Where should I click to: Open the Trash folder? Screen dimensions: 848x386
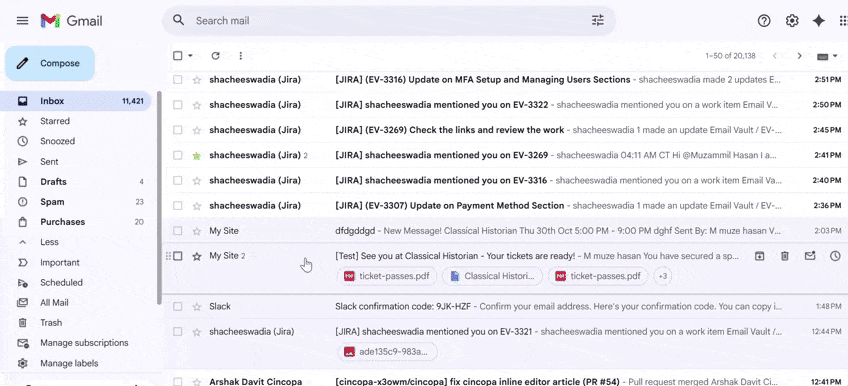click(x=77, y=323)
